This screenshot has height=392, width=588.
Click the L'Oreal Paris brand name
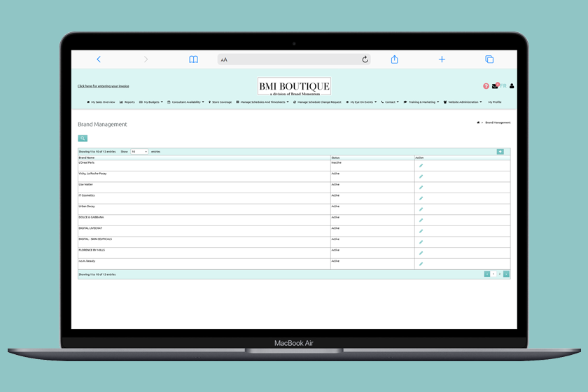[87, 163]
